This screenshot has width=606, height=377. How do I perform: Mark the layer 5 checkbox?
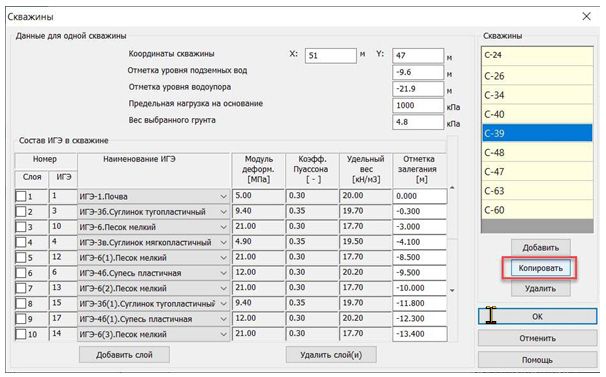click(x=21, y=258)
